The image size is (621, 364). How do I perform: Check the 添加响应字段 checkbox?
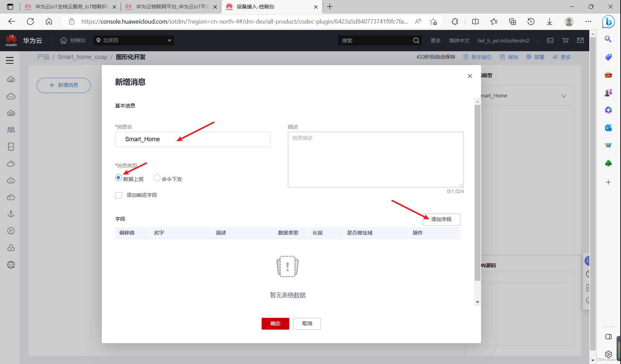pos(119,195)
